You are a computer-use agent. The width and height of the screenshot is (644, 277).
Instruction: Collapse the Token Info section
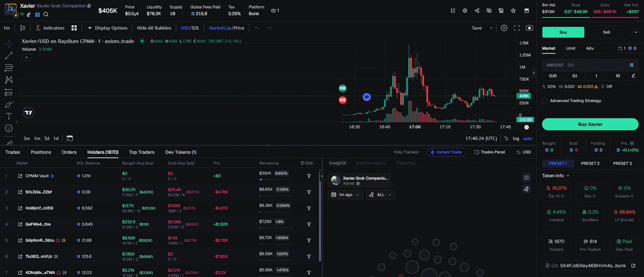556,175
